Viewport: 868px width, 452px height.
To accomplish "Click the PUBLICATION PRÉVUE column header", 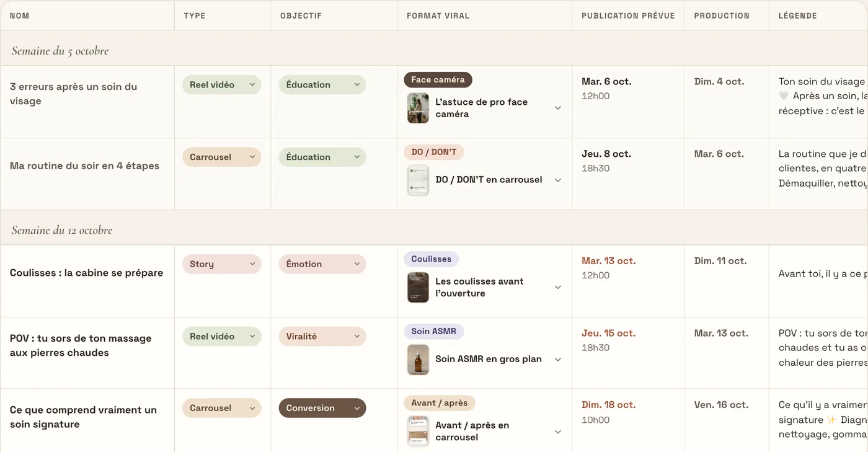I will [628, 16].
